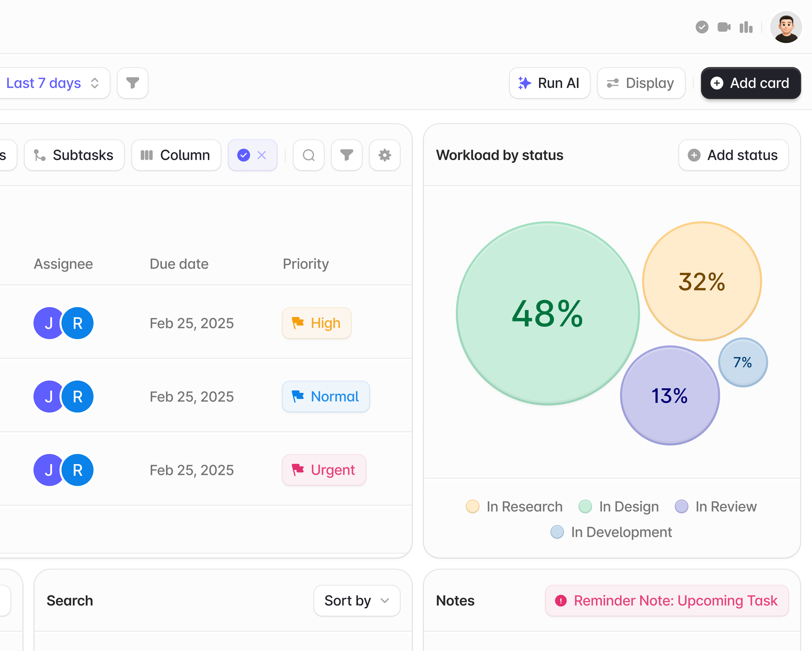Screen dimensions: 812x651
Task: Click the Add card button
Action: (x=750, y=83)
